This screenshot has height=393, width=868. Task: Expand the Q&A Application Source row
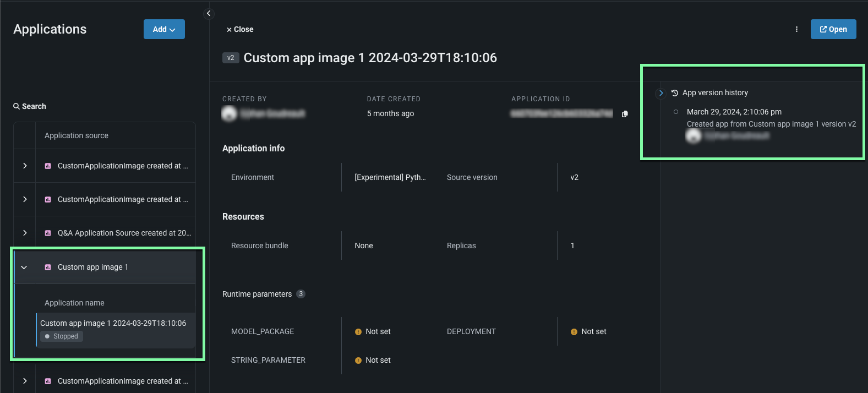25,233
